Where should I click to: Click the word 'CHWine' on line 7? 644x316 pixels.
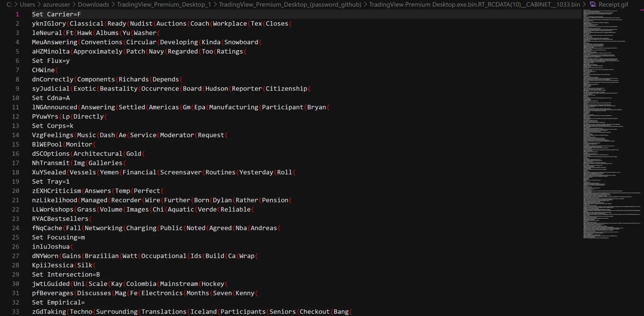(43, 70)
